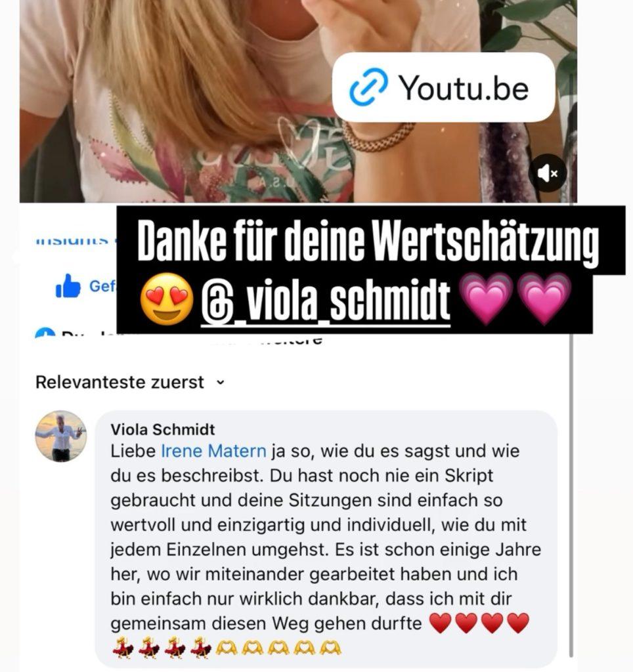Click the chevron beside Relevanteste zuerst
Screen dimensions: 633x672
point(221,383)
